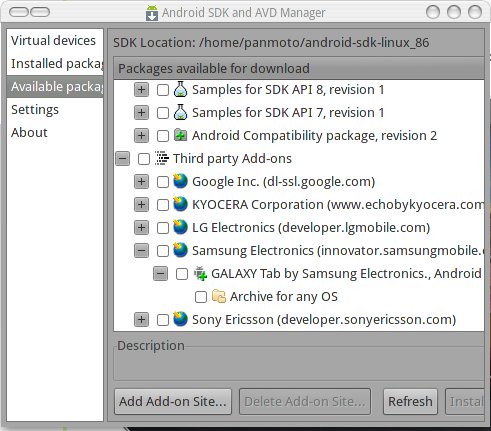Check the GALAXY Tab checkbox
This screenshot has width=491, height=431.
[x=182, y=274]
